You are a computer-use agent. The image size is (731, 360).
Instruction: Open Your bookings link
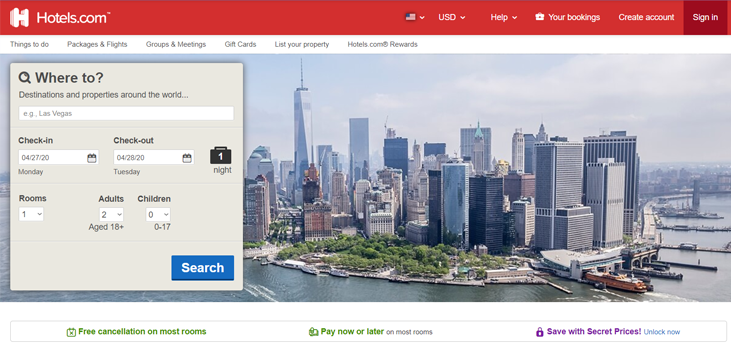tap(574, 17)
